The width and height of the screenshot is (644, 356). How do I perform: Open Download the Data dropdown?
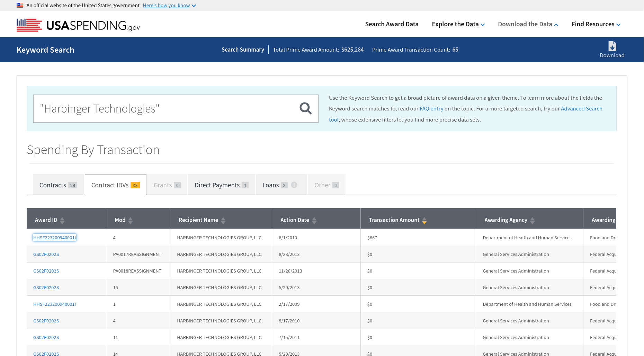pos(528,24)
